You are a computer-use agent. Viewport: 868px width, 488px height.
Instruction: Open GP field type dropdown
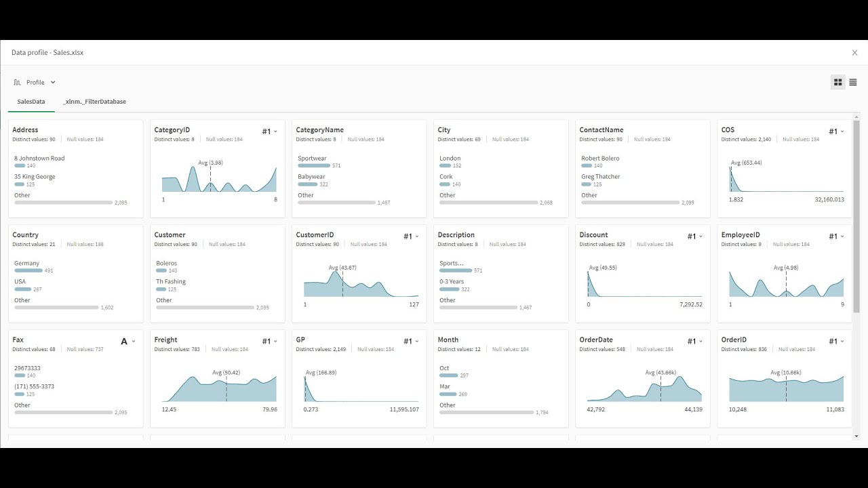click(412, 342)
